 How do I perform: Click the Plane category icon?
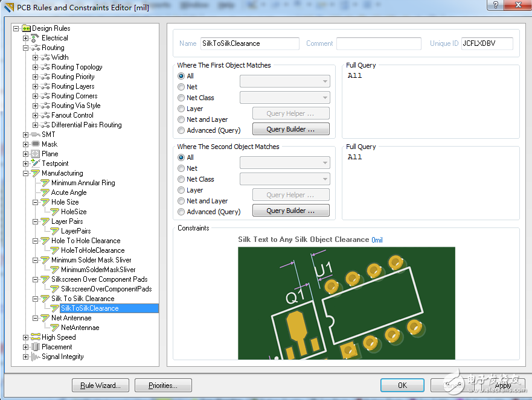tap(35, 154)
